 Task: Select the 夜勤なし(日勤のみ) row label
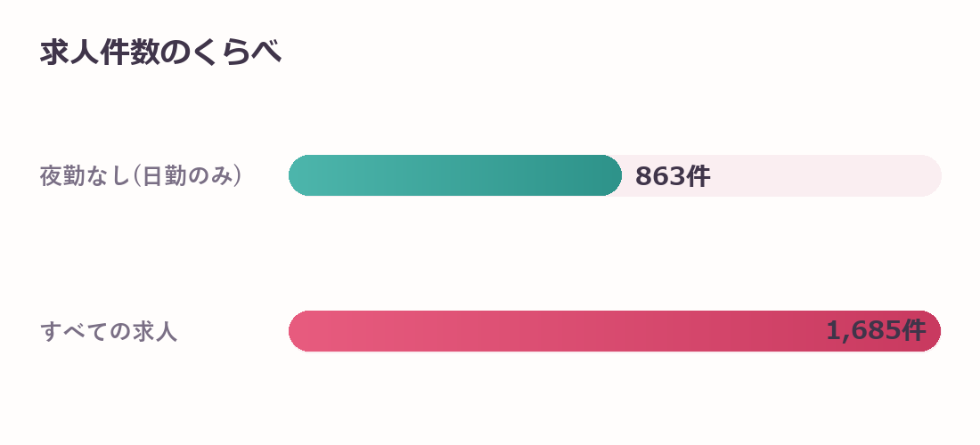141,176
